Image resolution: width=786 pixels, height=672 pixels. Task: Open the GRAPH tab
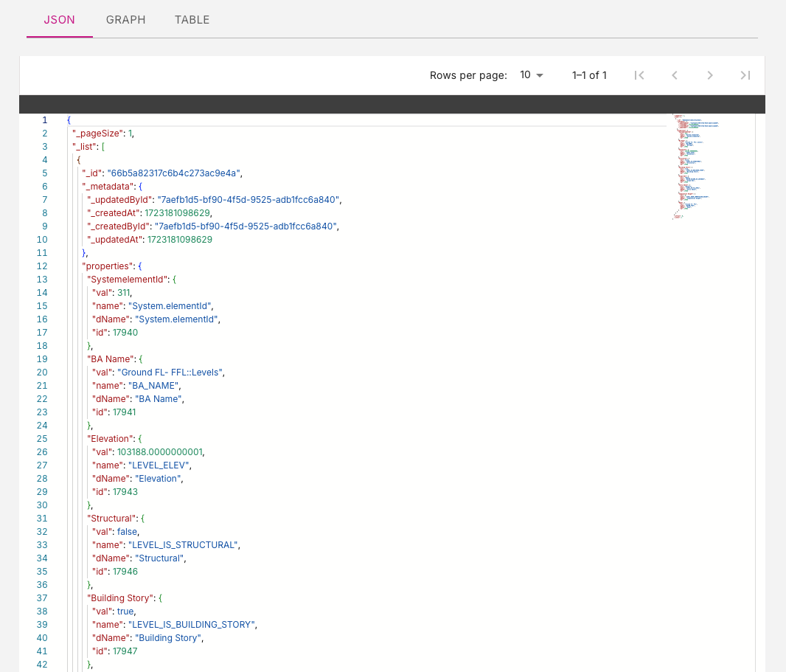click(125, 20)
